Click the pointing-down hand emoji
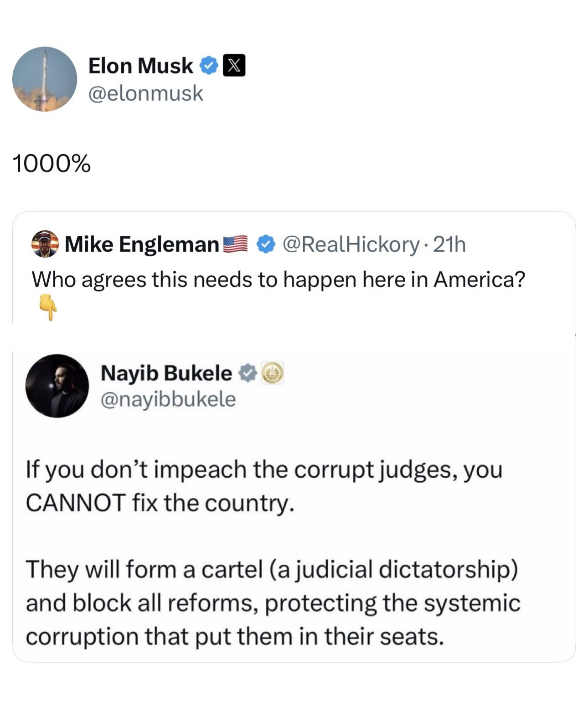The width and height of the screenshot is (588, 708). click(x=48, y=307)
